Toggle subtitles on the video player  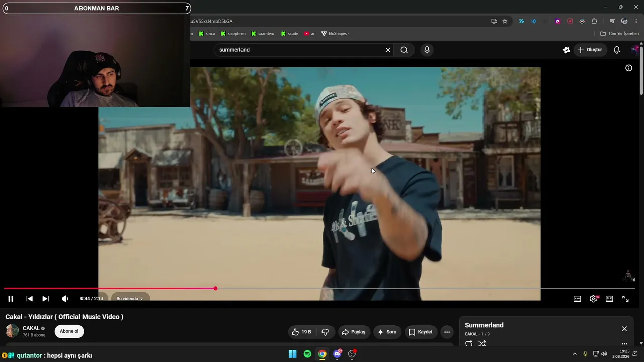click(x=577, y=299)
